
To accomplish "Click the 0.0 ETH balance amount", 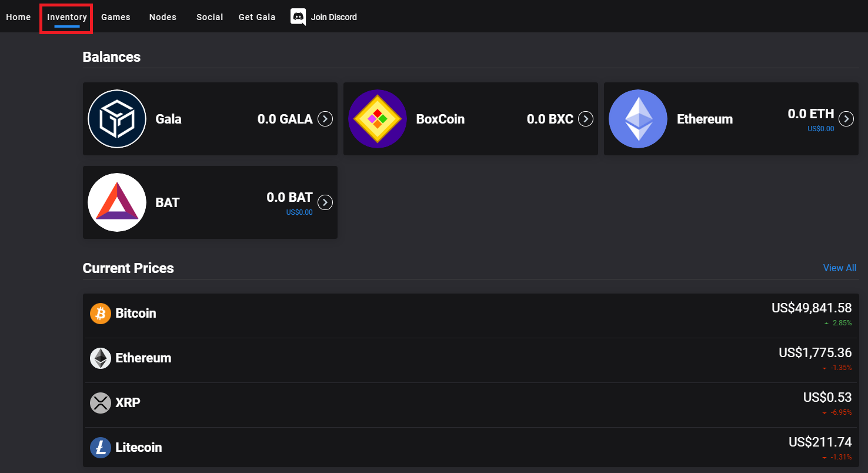I will 811,114.
